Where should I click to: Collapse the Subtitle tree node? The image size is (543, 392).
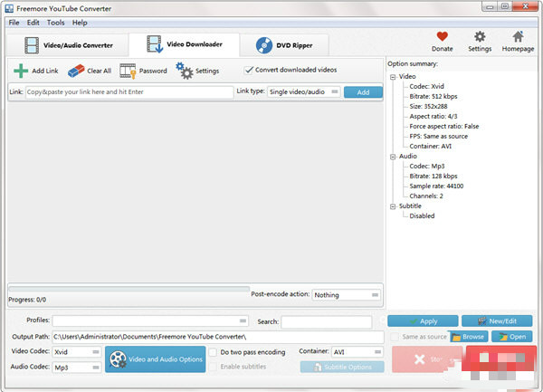coord(393,206)
